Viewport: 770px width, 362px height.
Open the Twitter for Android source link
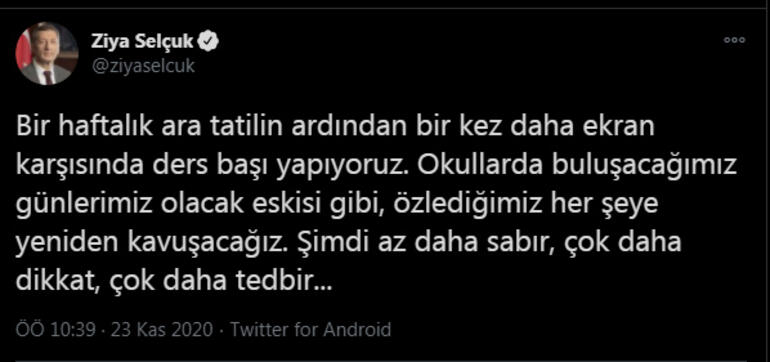click(311, 330)
